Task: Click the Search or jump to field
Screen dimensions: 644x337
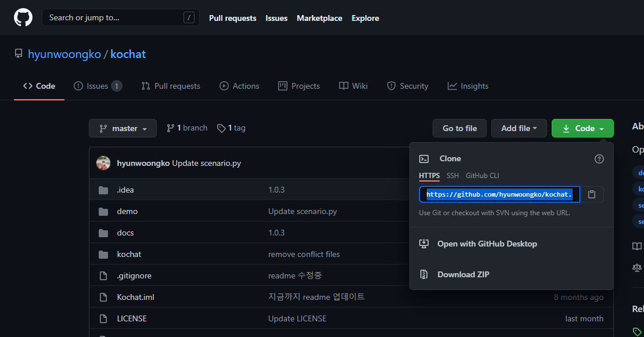Action: click(x=121, y=17)
